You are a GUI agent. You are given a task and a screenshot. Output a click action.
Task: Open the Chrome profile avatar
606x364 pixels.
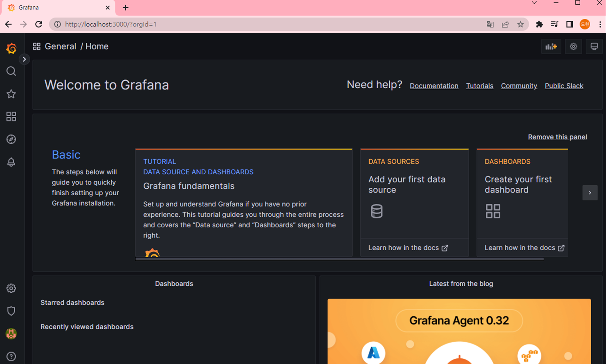[x=585, y=24]
